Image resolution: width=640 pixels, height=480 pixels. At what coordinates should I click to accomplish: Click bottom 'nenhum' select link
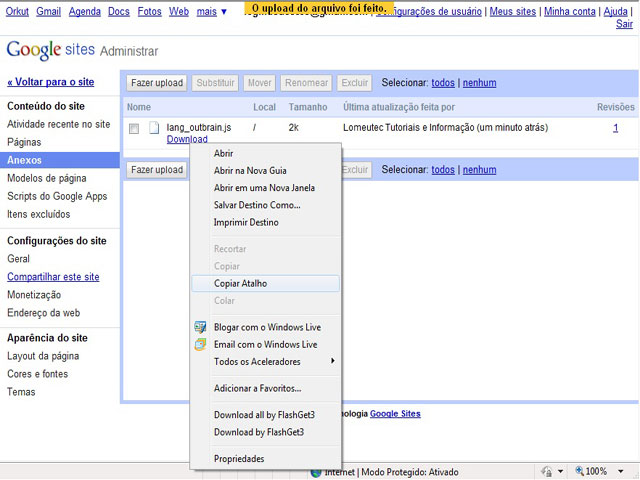point(480,170)
